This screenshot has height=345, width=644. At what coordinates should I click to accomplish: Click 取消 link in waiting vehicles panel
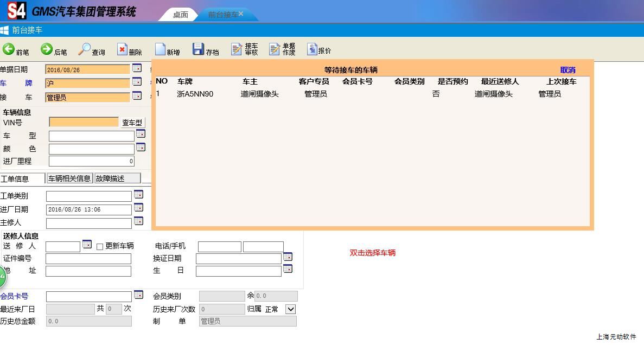tap(568, 70)
